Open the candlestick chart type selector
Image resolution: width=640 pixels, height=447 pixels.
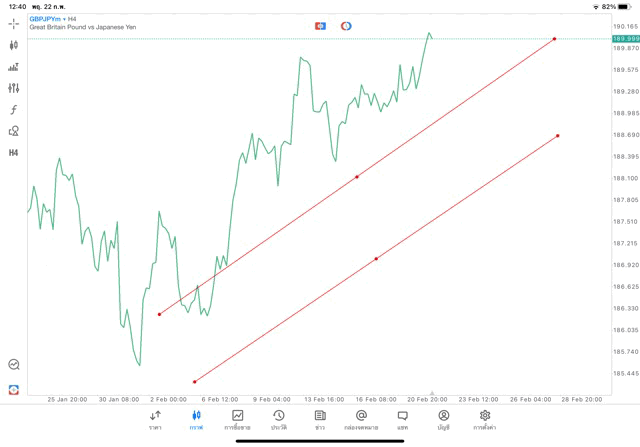pyautogui.click(x=14, y=45)
